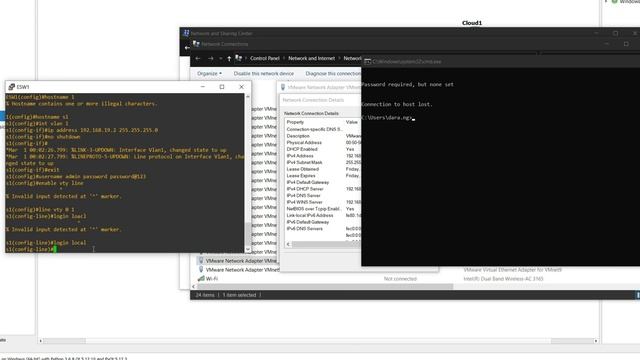Viewport: 640px width, 360px height.
Task: Select the IPv4 Default Gateway row
Action: (x=323, y=182)
